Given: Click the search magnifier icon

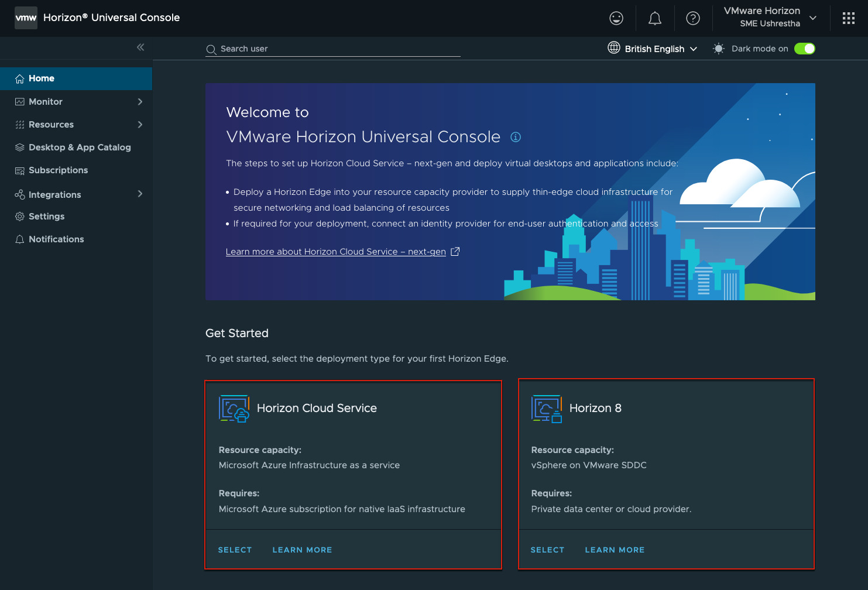Looking at the screenshot, I should click(x=211, y=49).
